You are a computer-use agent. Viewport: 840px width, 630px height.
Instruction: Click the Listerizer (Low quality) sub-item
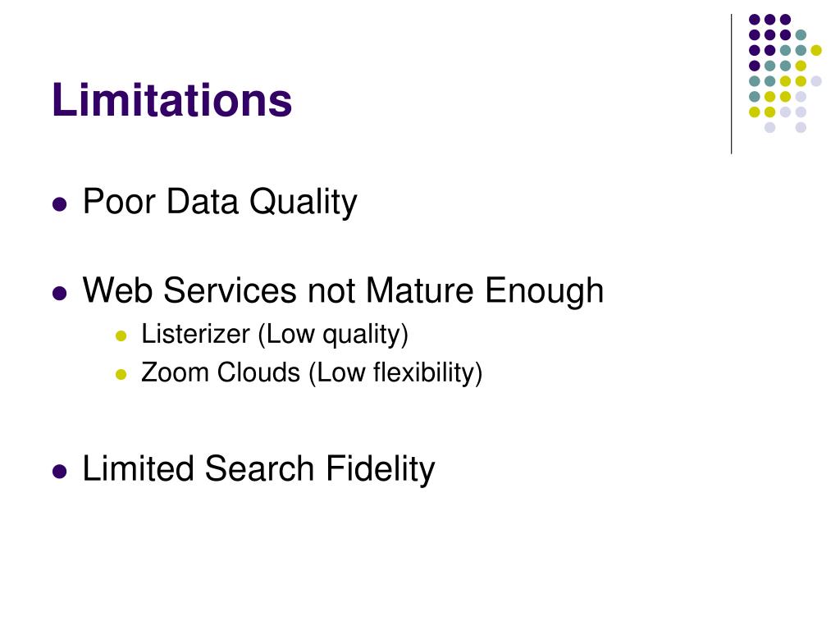274,335
